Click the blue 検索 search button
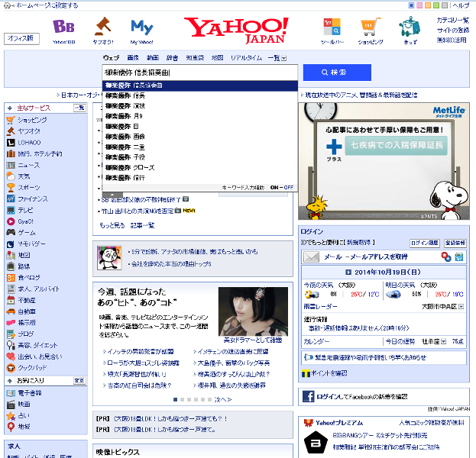The image size is (476, 458). (x=337, y=73)
